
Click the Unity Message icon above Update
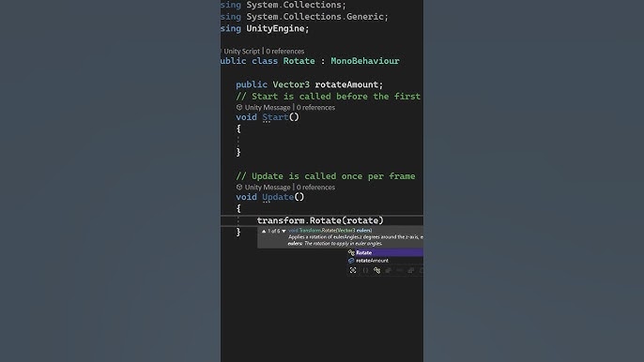tap(239, 187)
